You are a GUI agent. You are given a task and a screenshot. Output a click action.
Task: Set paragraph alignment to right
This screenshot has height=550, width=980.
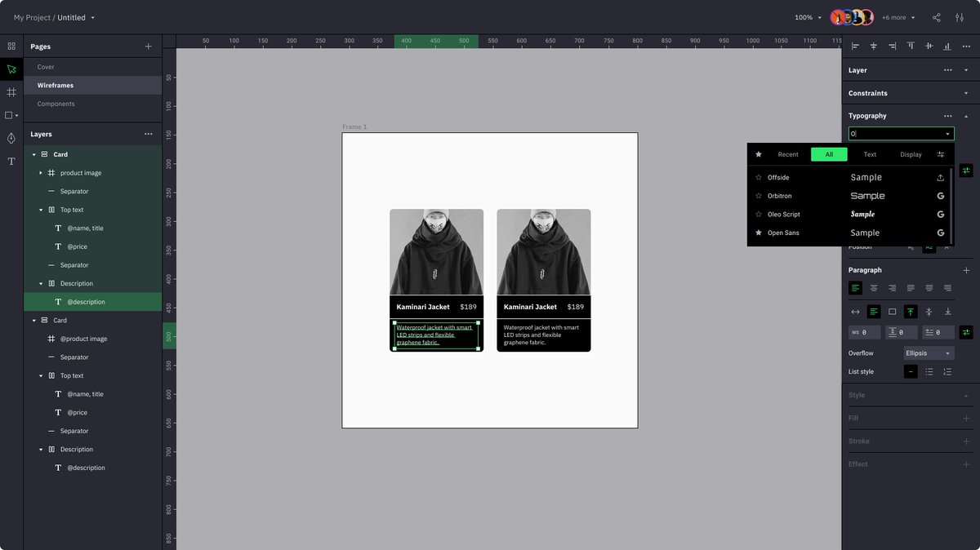[892, 288]
